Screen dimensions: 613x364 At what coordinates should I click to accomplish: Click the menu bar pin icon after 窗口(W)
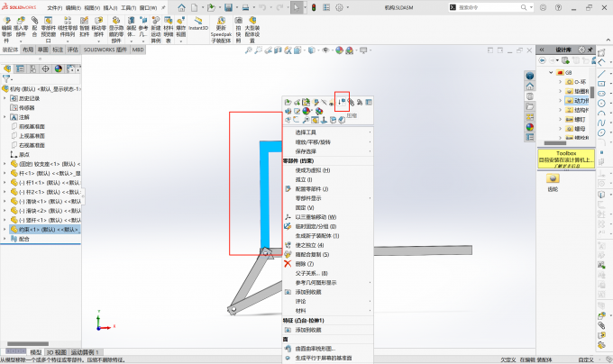(163, 7)
